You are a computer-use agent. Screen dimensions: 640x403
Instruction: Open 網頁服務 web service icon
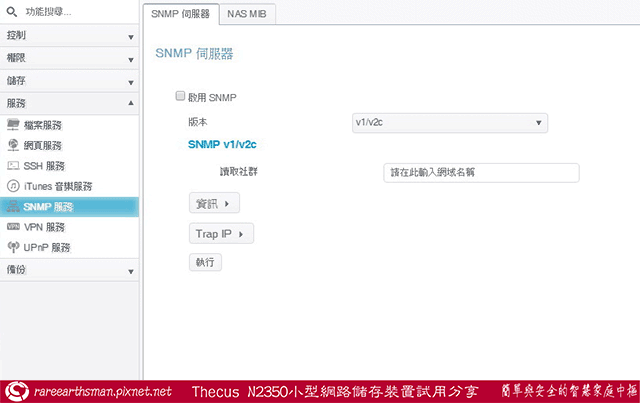pyautogui.click(x=14, y=145)
